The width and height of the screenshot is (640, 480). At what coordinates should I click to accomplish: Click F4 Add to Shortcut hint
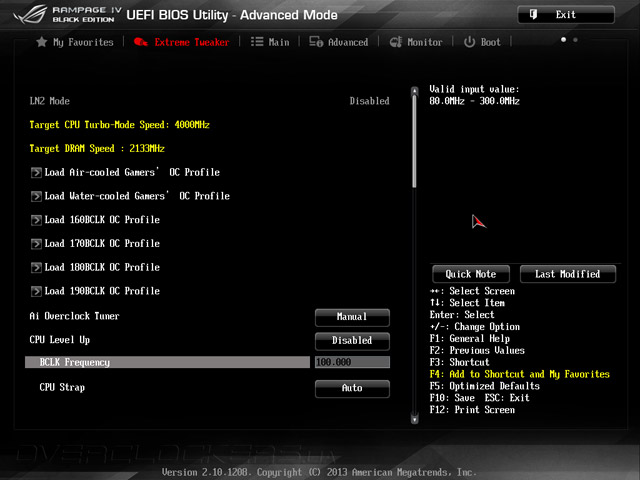point(520,374)
